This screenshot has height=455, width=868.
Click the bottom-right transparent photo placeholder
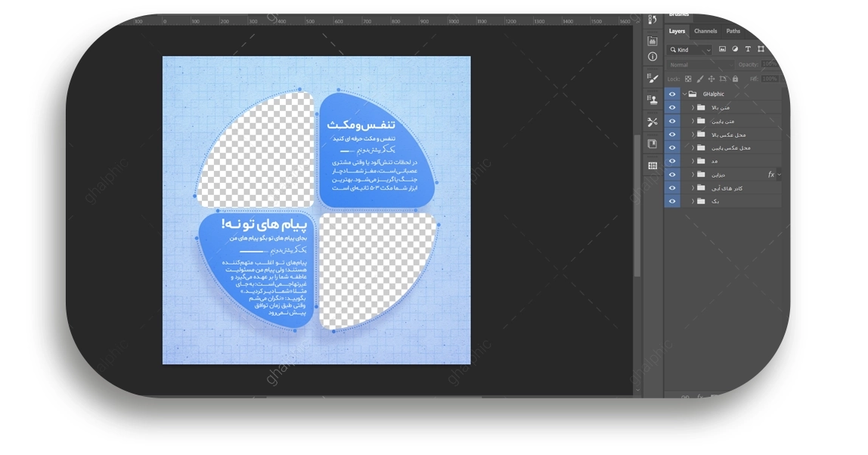378,271
